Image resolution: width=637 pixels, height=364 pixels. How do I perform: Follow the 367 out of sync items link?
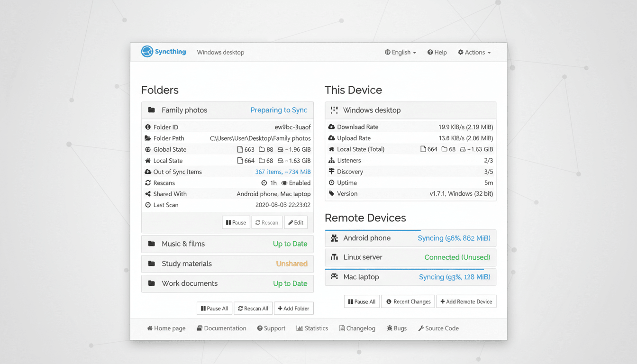click(282, 172)
